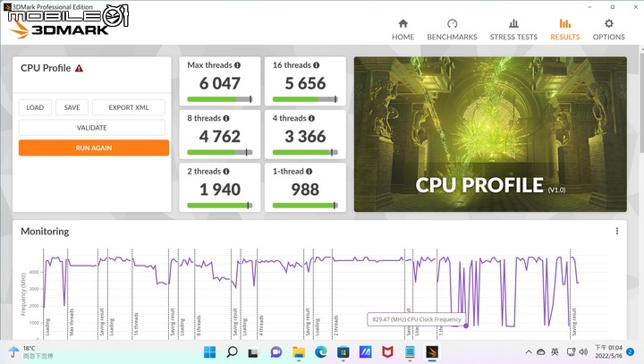This screenshot has width=644, height=364.
Task: Open the clock and date 2022/5/16
Action: (x=608, y=352)
